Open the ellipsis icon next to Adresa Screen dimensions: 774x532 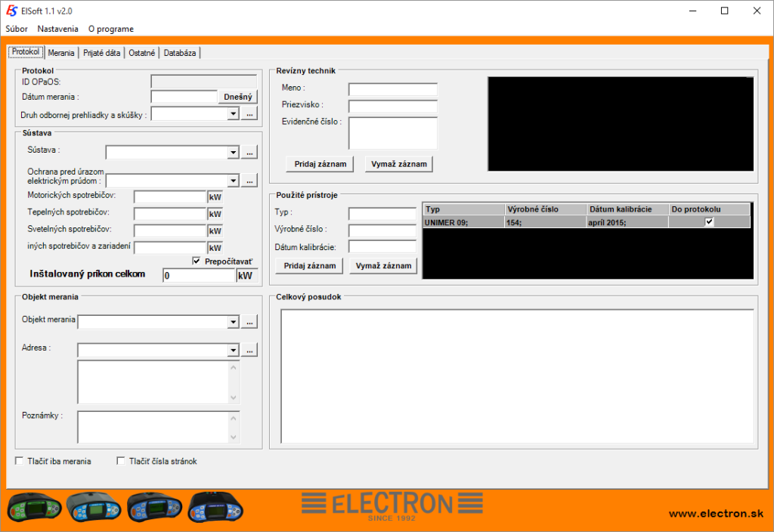point(249,349)
